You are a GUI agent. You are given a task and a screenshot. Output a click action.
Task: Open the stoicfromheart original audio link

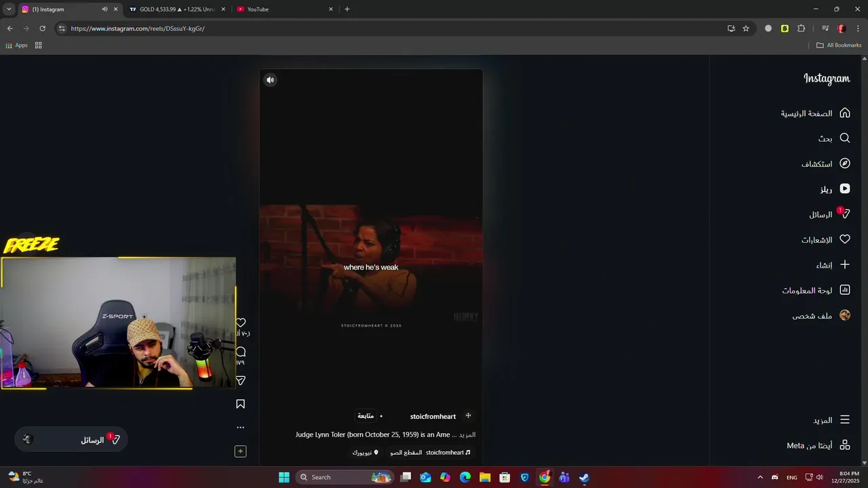point(430,453)
